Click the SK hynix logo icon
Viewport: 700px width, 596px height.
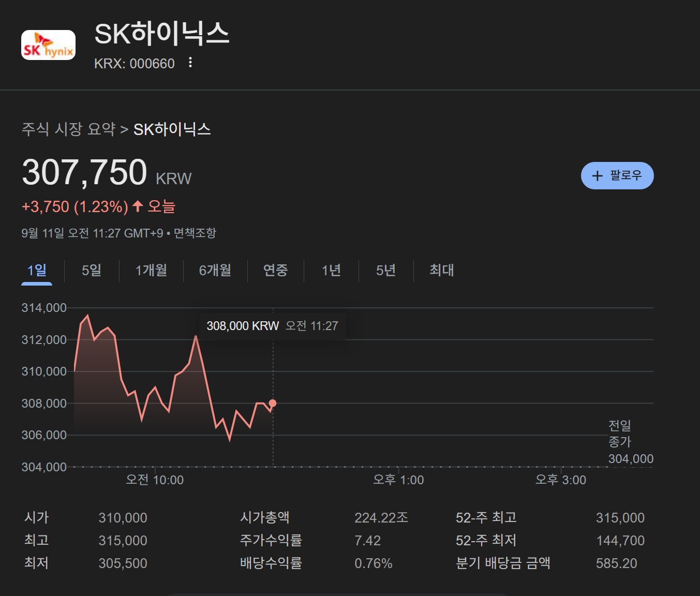pyautogui.click(x=48, y=45)
